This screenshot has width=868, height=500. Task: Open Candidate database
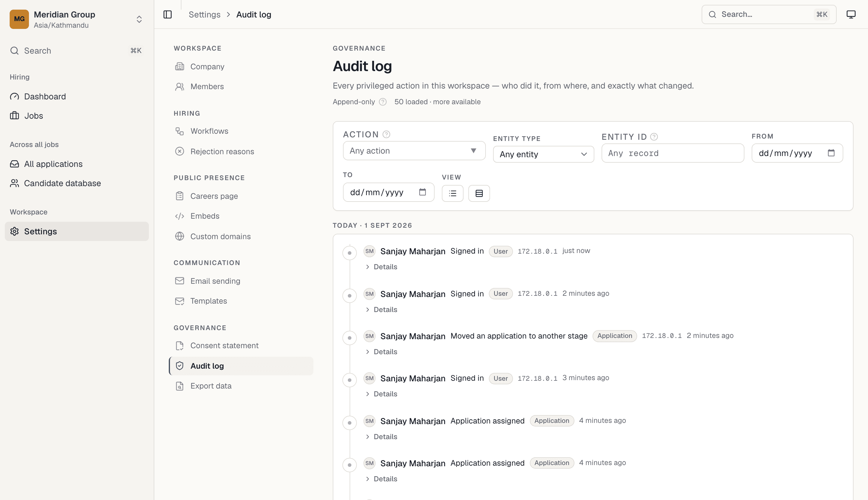[x=76, y=183]
